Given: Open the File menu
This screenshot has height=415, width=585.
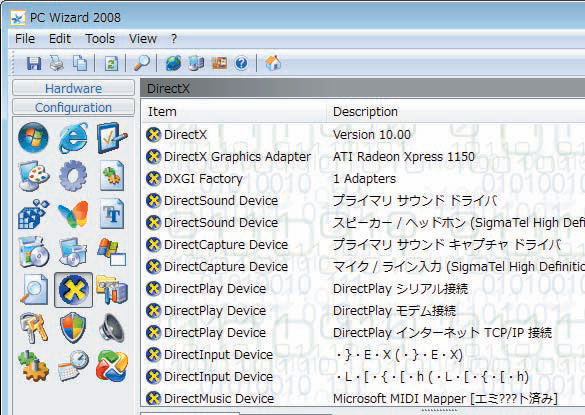Looking at the screenshot, I should [x=25, y=38].
